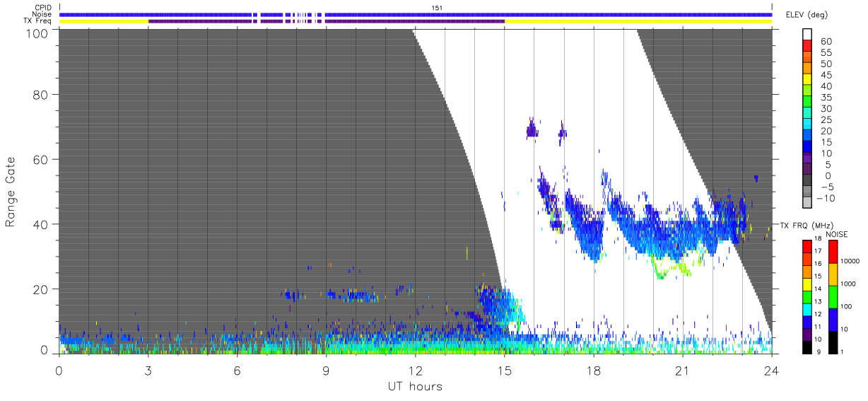
Task: Pick the red elevation swatch between 55 and 60
Action: tap(807, 47)
